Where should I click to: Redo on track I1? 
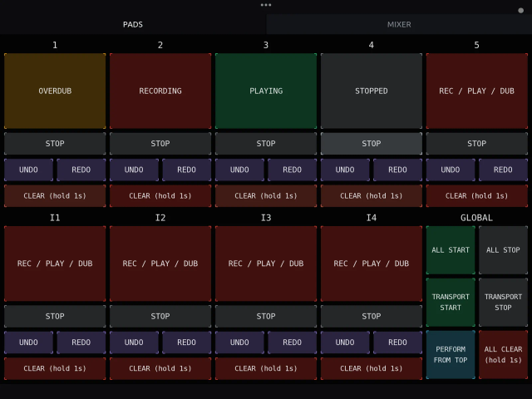(81, 342)
